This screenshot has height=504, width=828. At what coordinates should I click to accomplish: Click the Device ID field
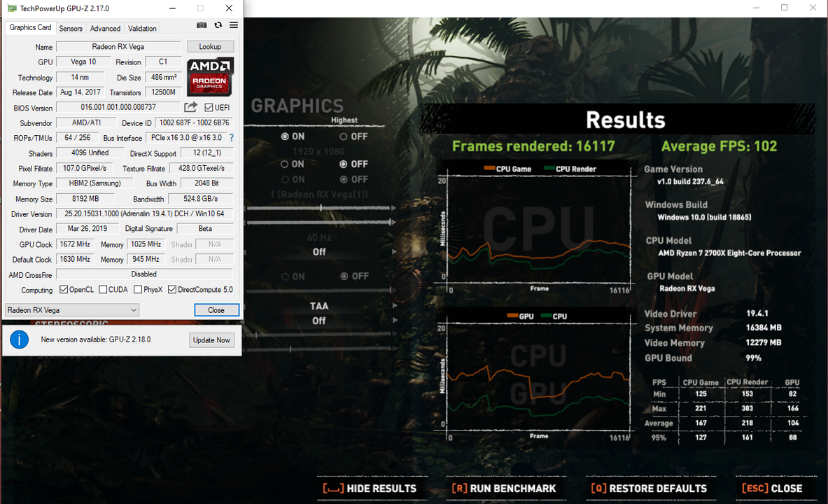[194, 122]
